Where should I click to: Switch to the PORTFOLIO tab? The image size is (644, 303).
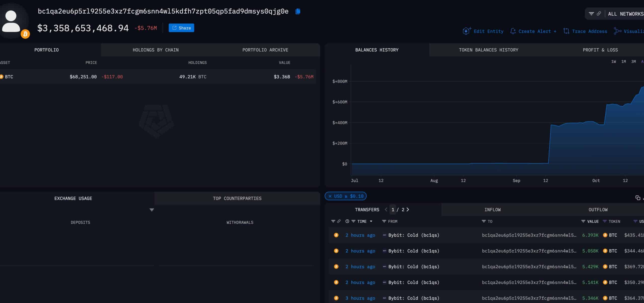[x=47, y=50]
